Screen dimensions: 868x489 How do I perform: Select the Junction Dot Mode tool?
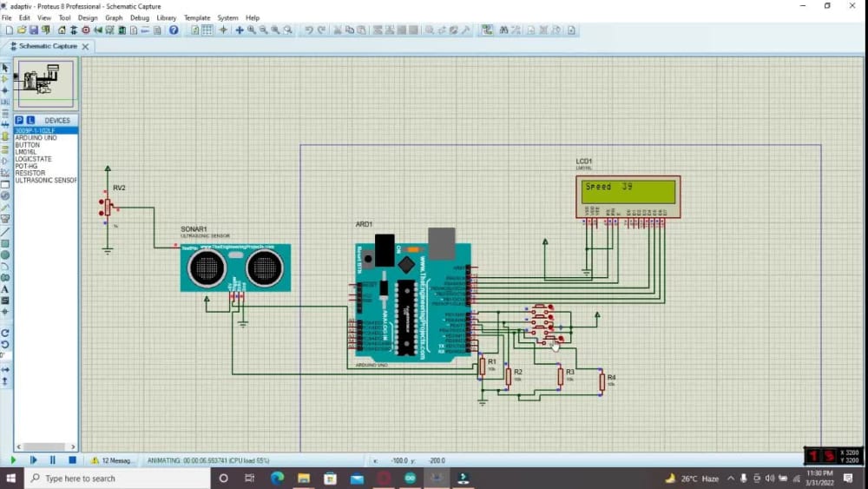click(5, 90)
